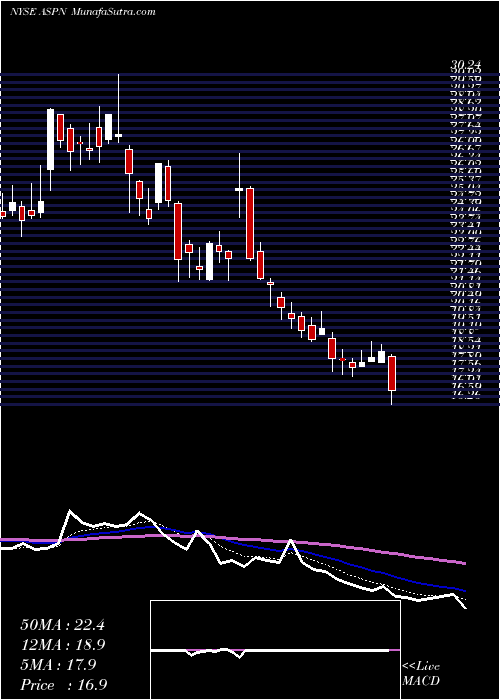Click the NYSE ASPN MunafaSutra.com title text

[83, 12]
